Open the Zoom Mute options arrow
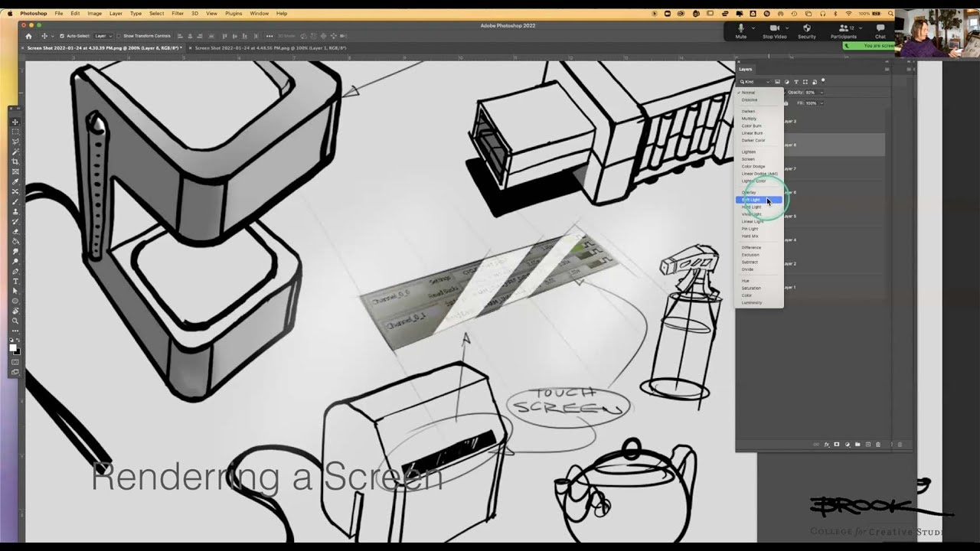 (753, 28)
